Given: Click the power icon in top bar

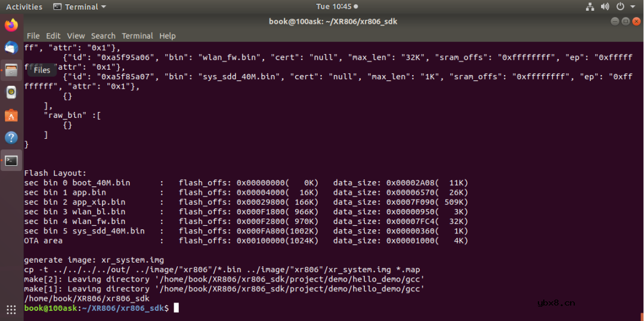Looking at the screenshot, I should (620, 7).
